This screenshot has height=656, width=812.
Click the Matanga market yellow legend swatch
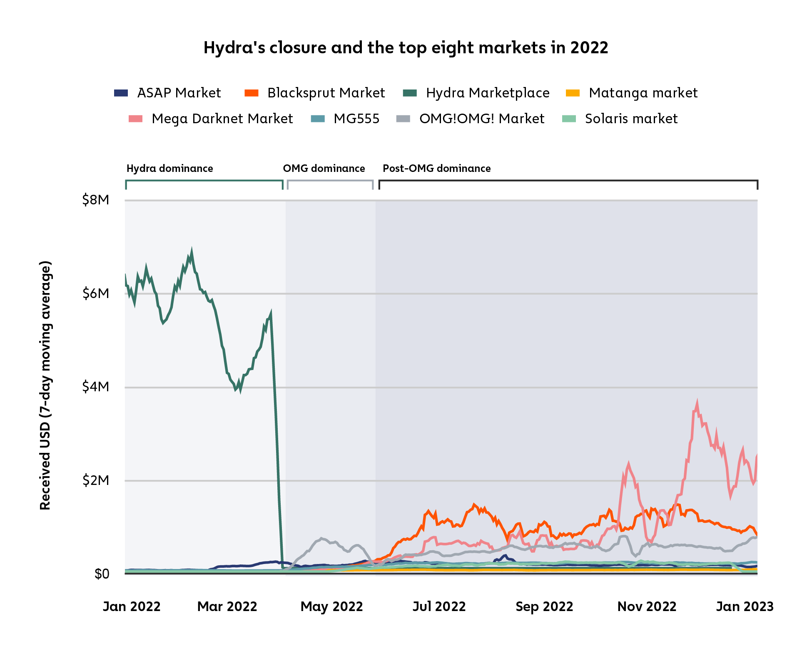[x=573, y=93]
